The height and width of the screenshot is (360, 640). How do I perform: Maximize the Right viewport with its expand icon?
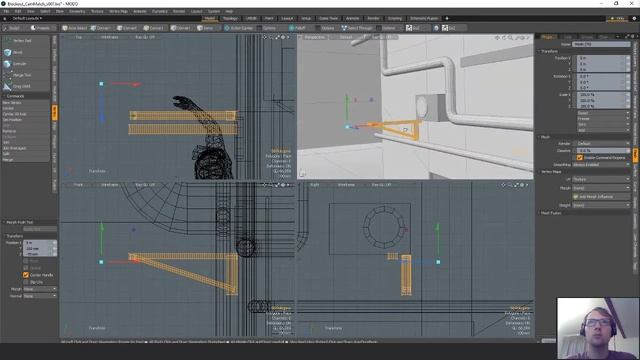(x=516, y=185)
